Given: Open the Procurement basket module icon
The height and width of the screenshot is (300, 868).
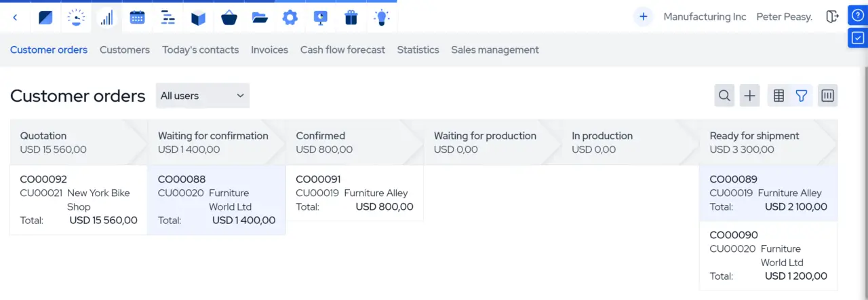Looking at the screenshot, I should click(x=229, y=18).
